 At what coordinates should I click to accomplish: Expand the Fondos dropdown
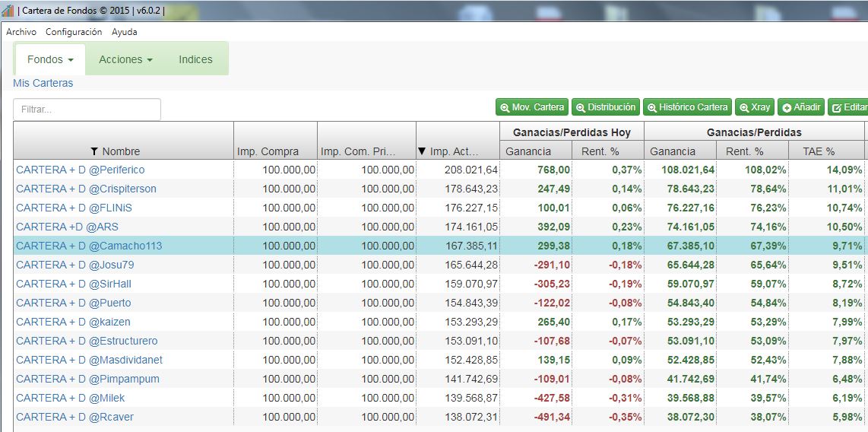click(50, 59)
